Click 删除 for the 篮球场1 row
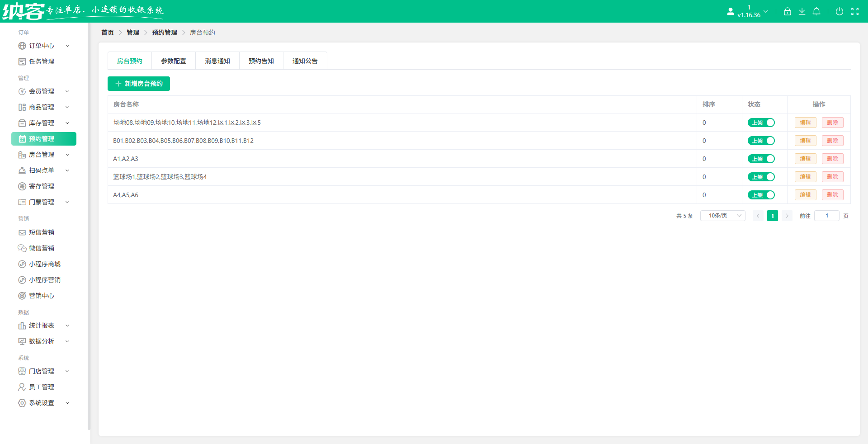Screen dimensions: 868x444 coord(832,177)
